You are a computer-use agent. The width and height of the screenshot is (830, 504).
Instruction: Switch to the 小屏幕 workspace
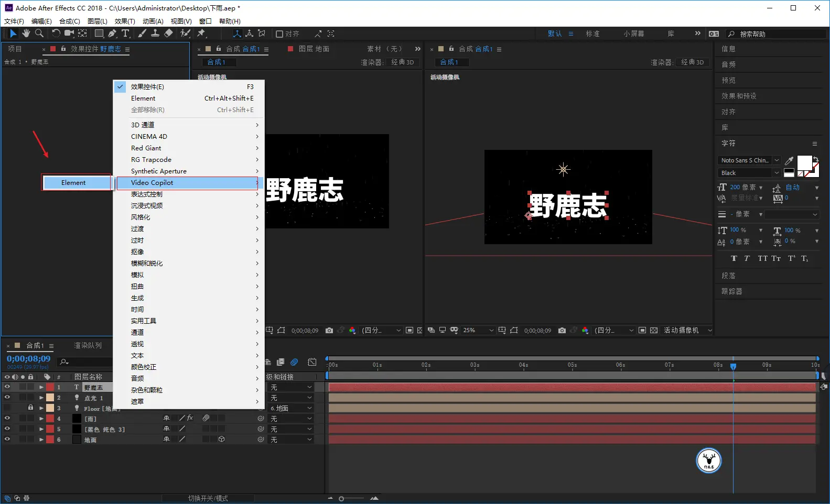634,34
